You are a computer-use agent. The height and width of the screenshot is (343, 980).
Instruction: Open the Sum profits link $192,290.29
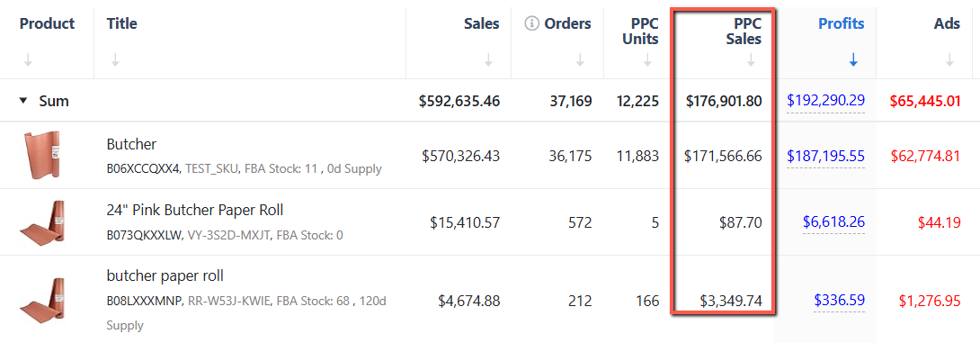point(825,100)
